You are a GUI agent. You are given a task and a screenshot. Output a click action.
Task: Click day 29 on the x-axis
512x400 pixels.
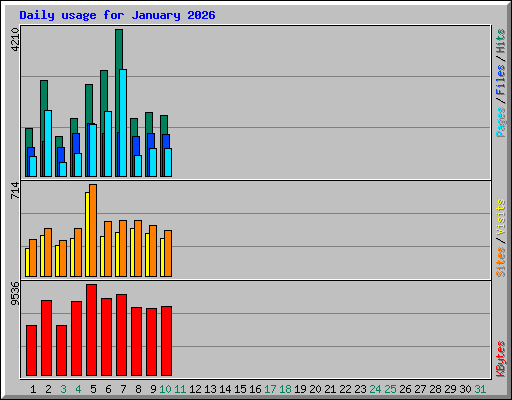[450, 389]
